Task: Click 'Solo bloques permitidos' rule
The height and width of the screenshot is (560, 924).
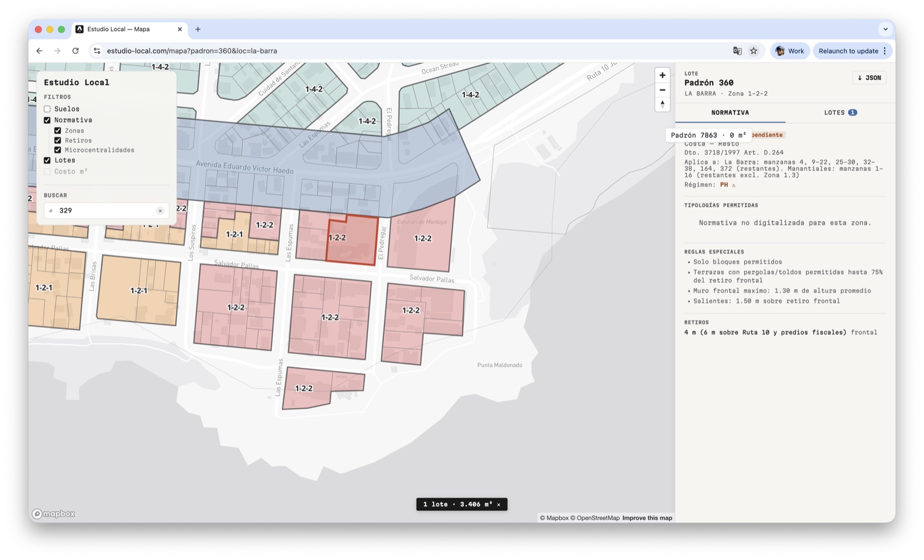Action: (x=737, y=262)
